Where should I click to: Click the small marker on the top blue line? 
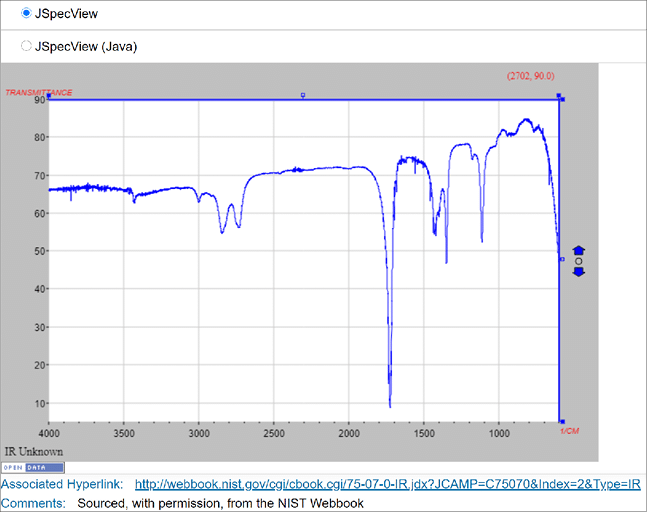click(x=303, y=95)
